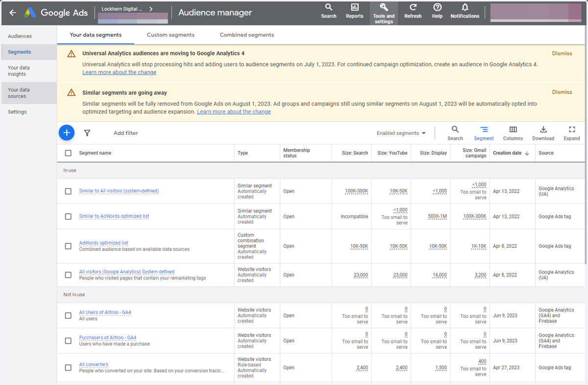Click the Refresh icon
The height and width of the screenshot is (385, 588).
413,11
